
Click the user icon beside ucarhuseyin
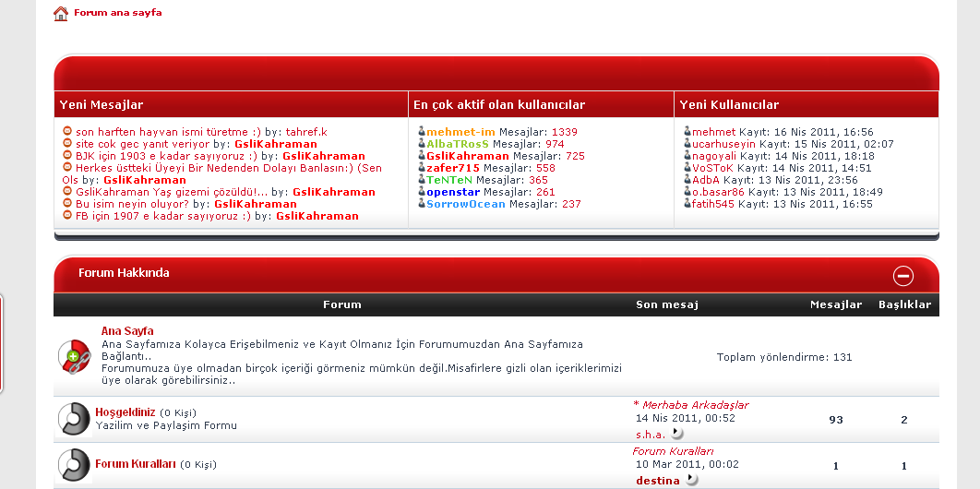click(687, 143)
